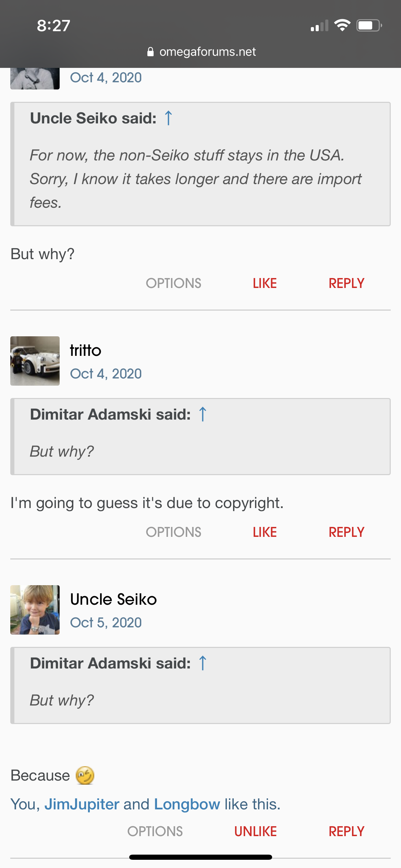
Task: Tap arrow beside Dimitar Adamski quote in Uncle Seiko's post
Action: pyautogui.click(x=203, y=663)
